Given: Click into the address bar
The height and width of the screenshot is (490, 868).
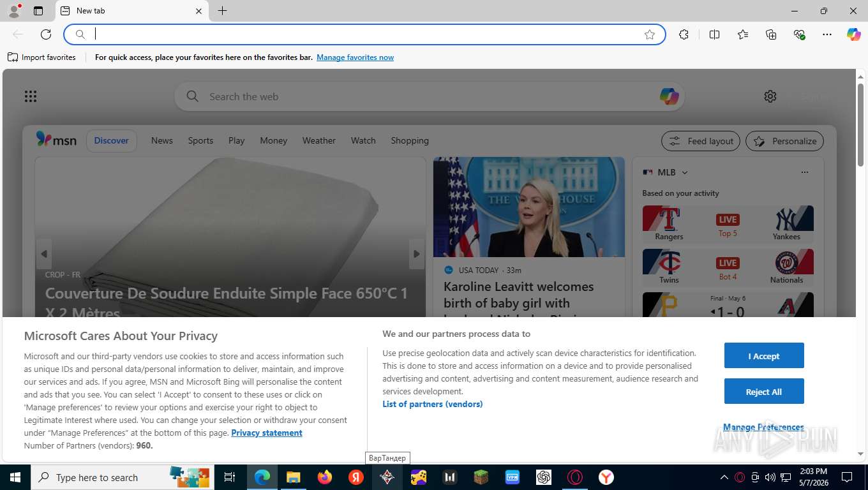Looking at the screenshot, I should pyautogui.click(x=364, y=34).
